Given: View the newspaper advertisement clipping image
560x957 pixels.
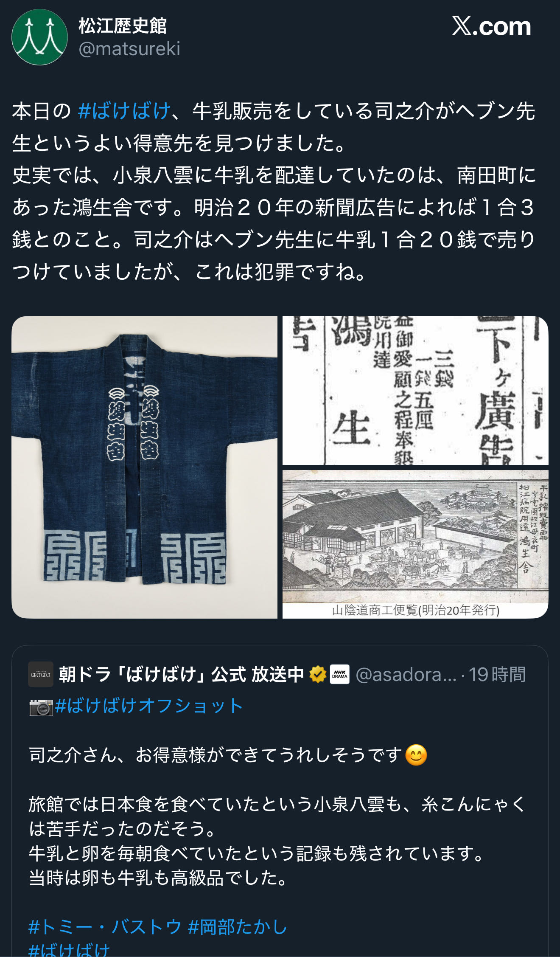Looking at the screenshot, I should point(415,390).
